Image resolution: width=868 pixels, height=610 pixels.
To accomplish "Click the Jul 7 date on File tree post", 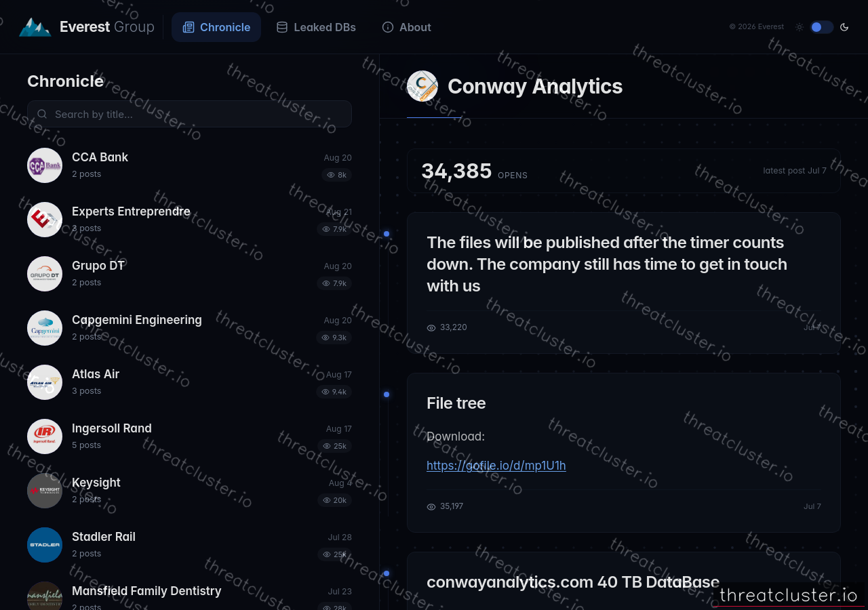I will coord(812,506).
